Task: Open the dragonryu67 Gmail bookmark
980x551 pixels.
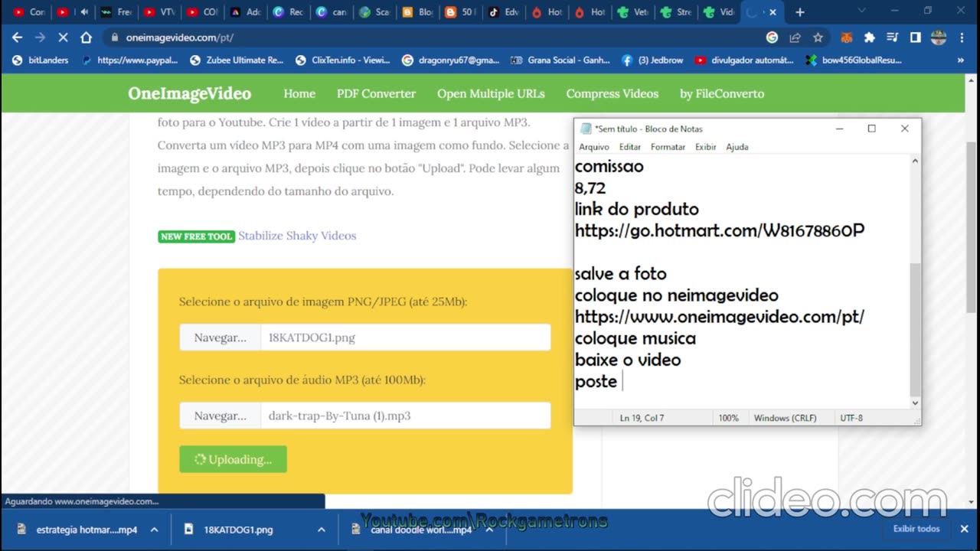Action: (450, 60)
